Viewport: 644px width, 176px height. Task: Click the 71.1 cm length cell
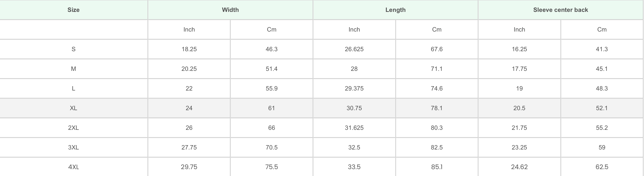(437, 69)
